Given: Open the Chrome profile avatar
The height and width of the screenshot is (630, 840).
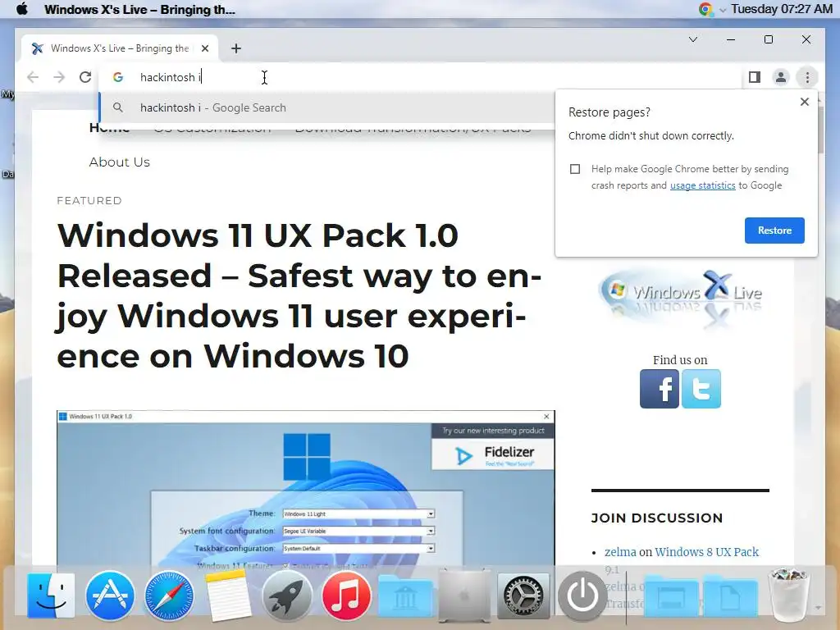Looking at the screenshot, I should (781, 77).
